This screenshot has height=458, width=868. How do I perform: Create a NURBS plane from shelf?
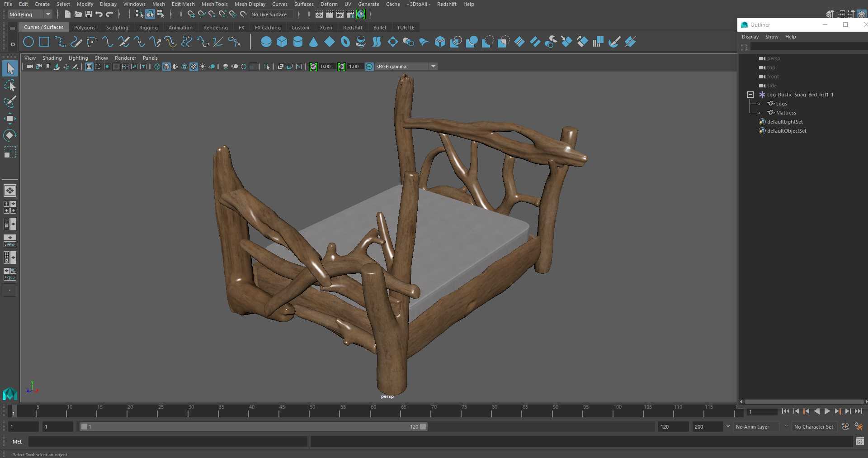tap(330, 42)
